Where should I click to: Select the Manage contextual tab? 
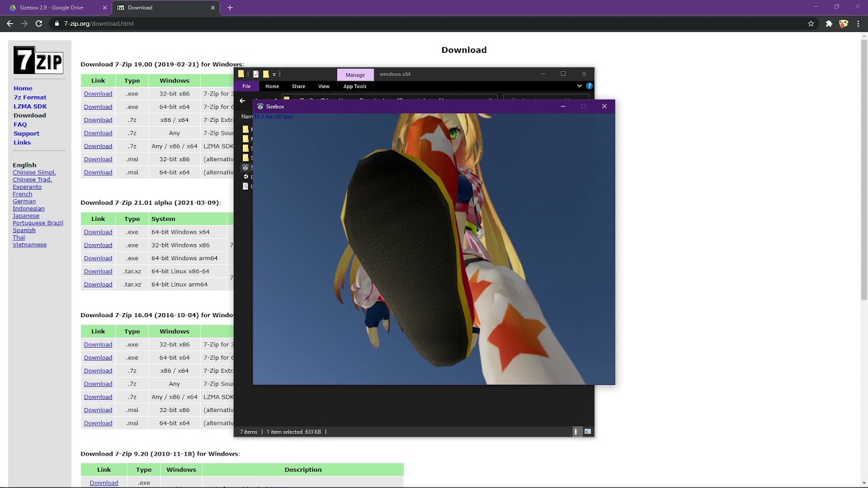355,75
